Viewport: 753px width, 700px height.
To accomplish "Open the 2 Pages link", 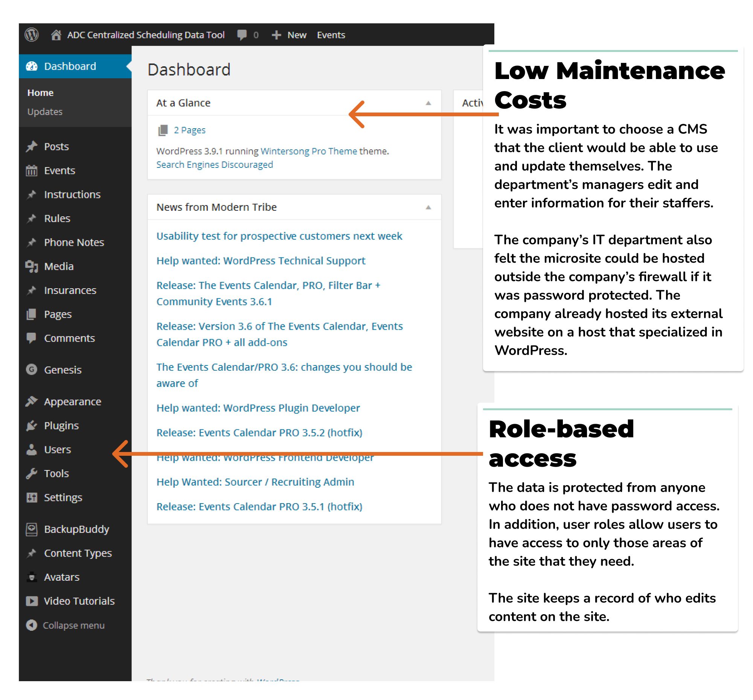I will (190, 131).
